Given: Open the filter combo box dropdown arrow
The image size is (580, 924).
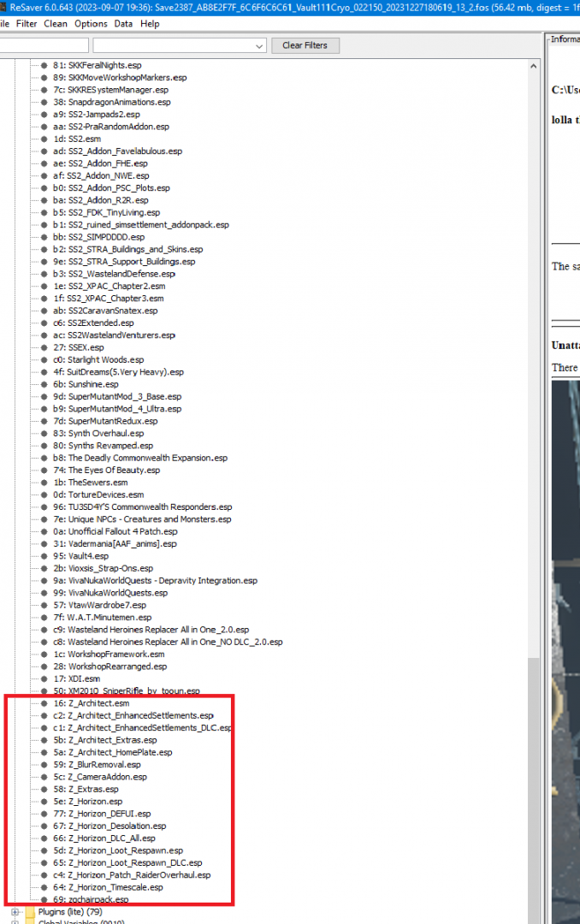Looking at the screenshot, I should pos(260,45).
